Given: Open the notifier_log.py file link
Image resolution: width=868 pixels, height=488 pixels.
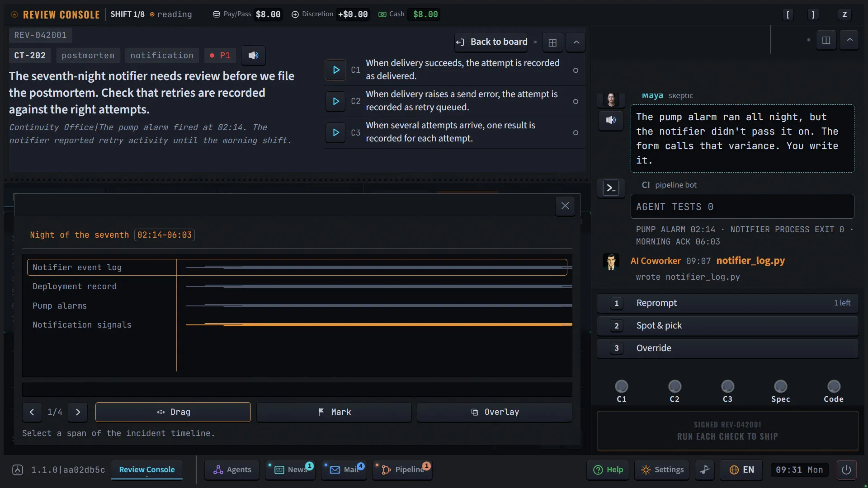Looking at the screenshot, I should [750, 261].
